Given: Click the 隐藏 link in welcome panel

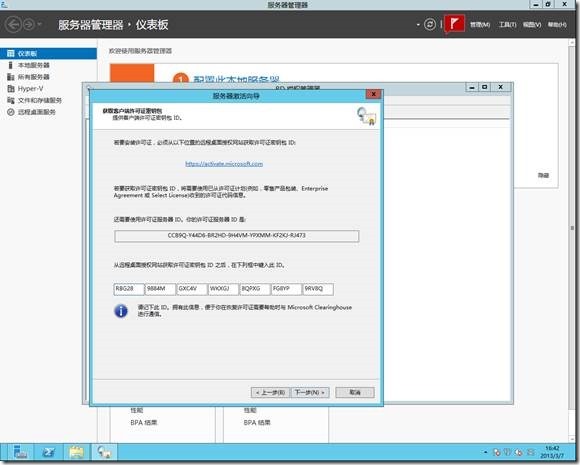Looking at the screenshot, I should coord(543,175).
